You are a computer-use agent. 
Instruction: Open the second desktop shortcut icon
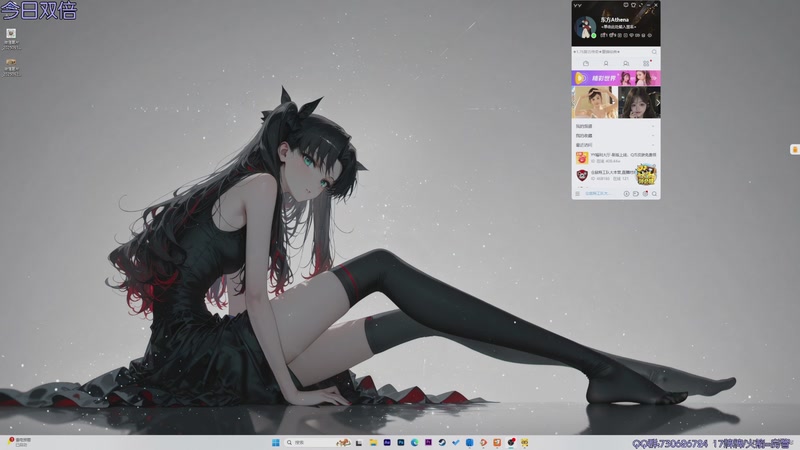pyautogui.click(x=11, y=67)
